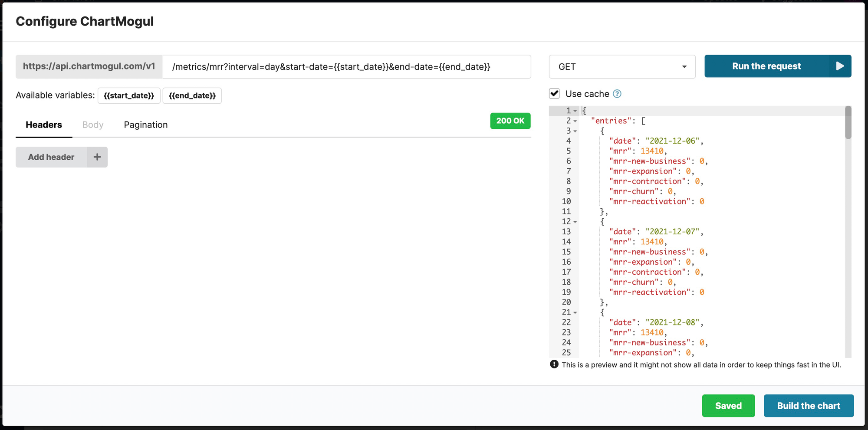
Task: Switch to the Headers tab
Action: point(44,125)
